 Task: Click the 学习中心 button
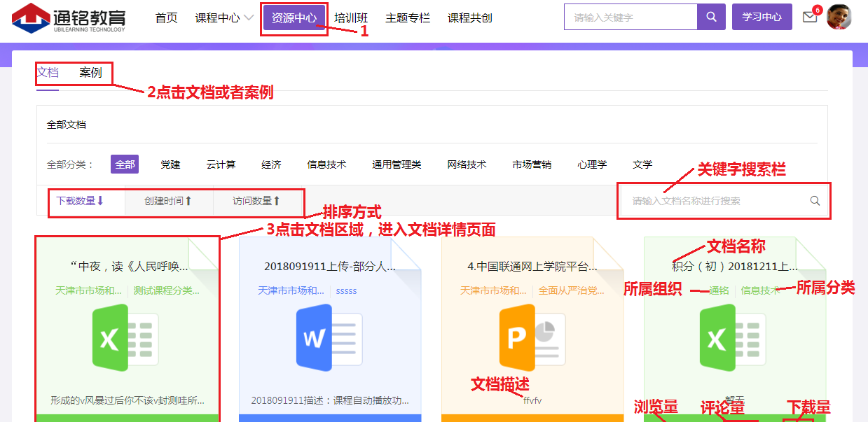762,17
